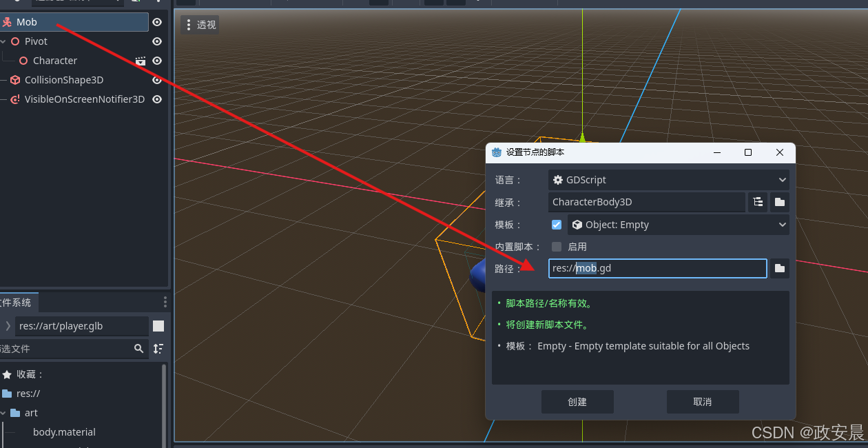868x448 pixels.
Task: Open the Object: Empty template dropdown
Action: 679,225
